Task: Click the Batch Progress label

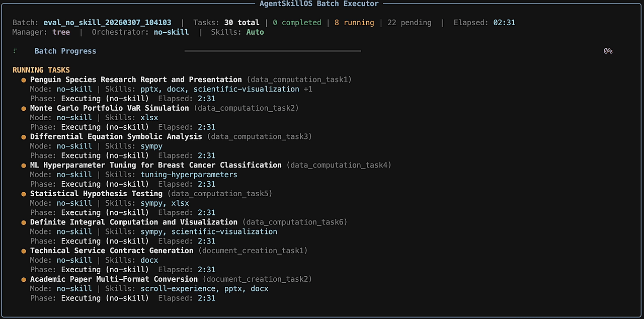Action: pyautogui.click(x=65, y=51)
